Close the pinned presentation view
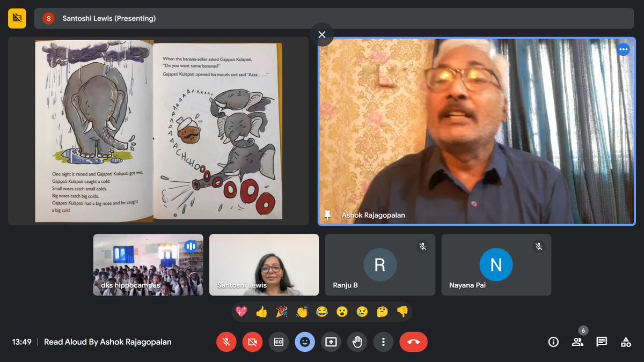 click(322, 34)
